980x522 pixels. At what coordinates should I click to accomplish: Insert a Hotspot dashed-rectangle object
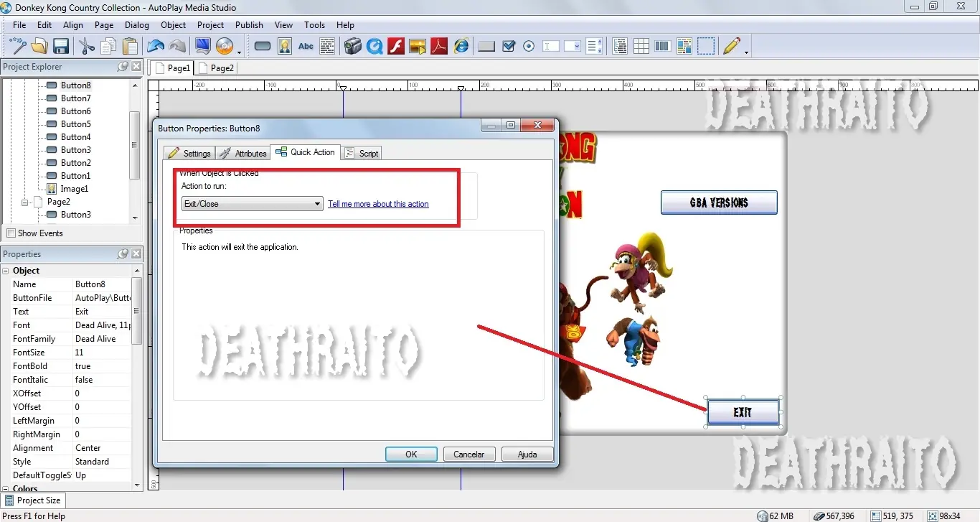pyautogui.click(x=707, y=46)
